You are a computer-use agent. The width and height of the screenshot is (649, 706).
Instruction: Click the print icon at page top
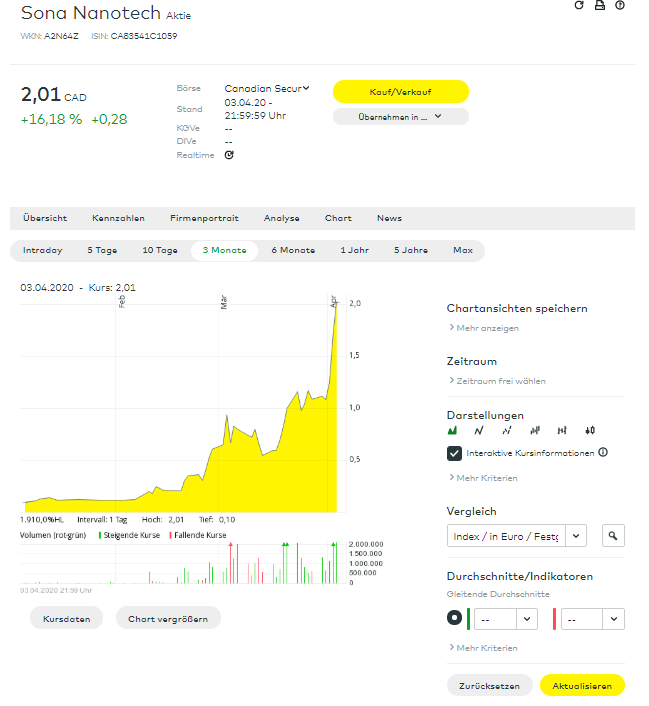click(x=600, y=6)
